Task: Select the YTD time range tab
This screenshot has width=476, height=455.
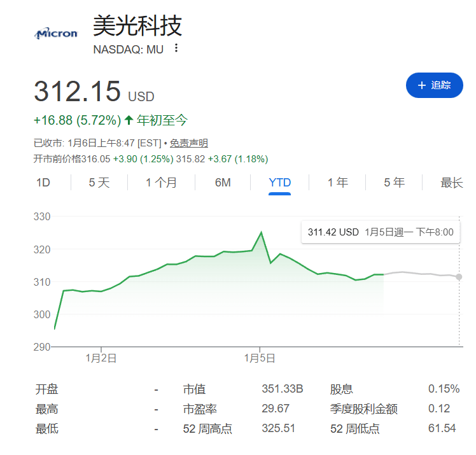Action: (280, 183)
